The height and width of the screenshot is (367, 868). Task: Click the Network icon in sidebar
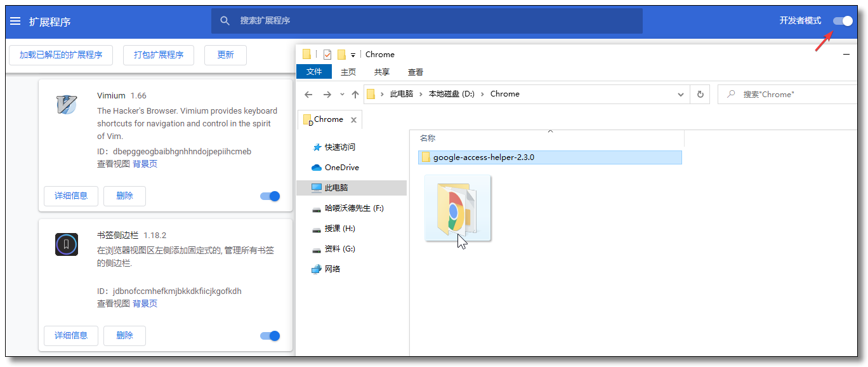317,269
